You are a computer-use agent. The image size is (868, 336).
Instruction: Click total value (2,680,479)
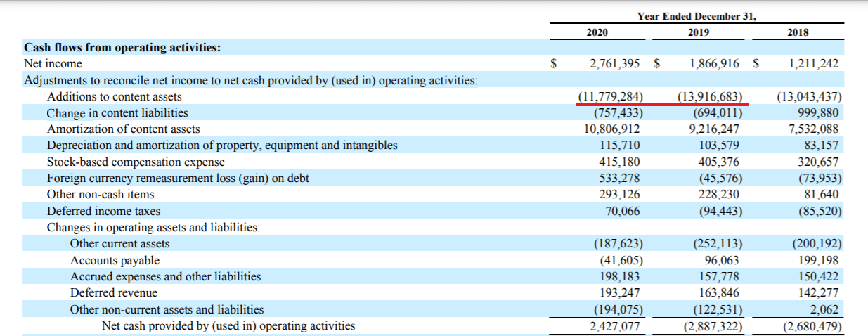pos(813,326)
